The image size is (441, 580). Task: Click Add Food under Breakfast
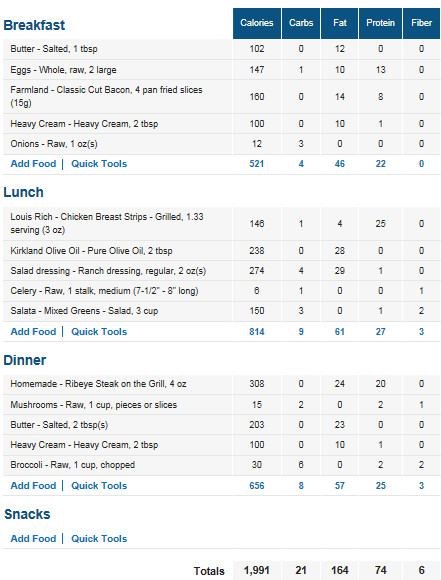point(33,164)
